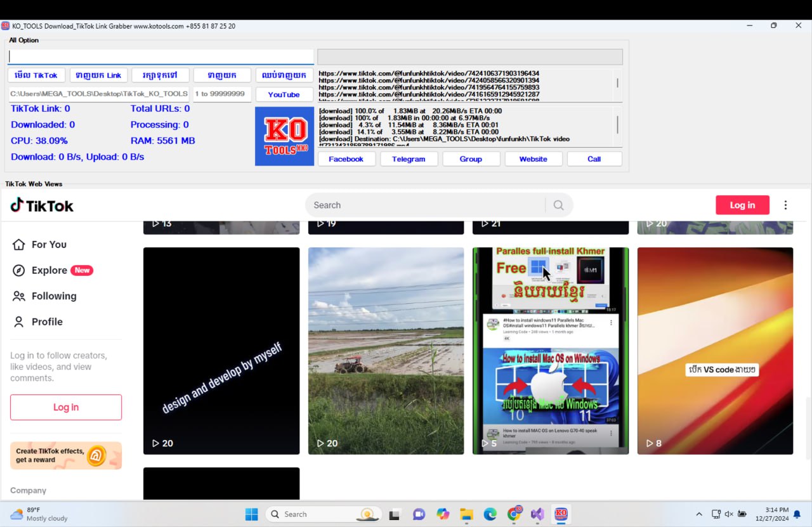Click the Create TikTok effects banner
This screenshot has height=527, width=812.
coord(66,455)
